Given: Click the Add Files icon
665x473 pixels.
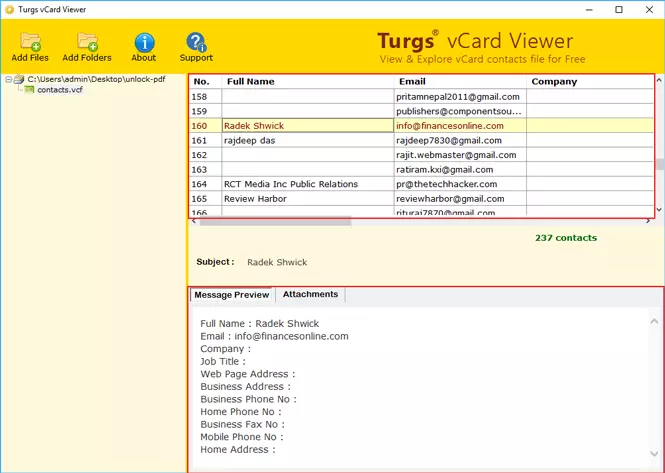Looking at the screenshot, I should [30, 42].
